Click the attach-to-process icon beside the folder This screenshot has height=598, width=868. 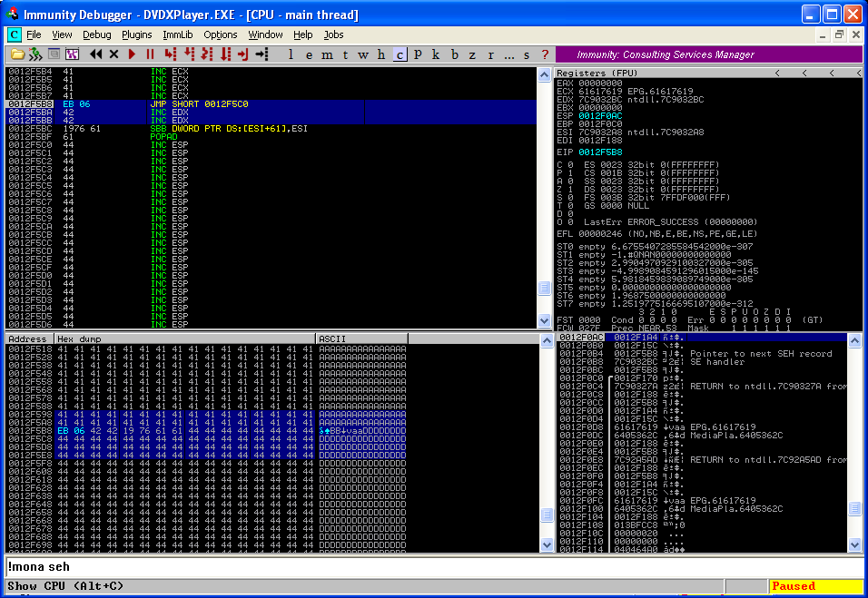(35, 54)
